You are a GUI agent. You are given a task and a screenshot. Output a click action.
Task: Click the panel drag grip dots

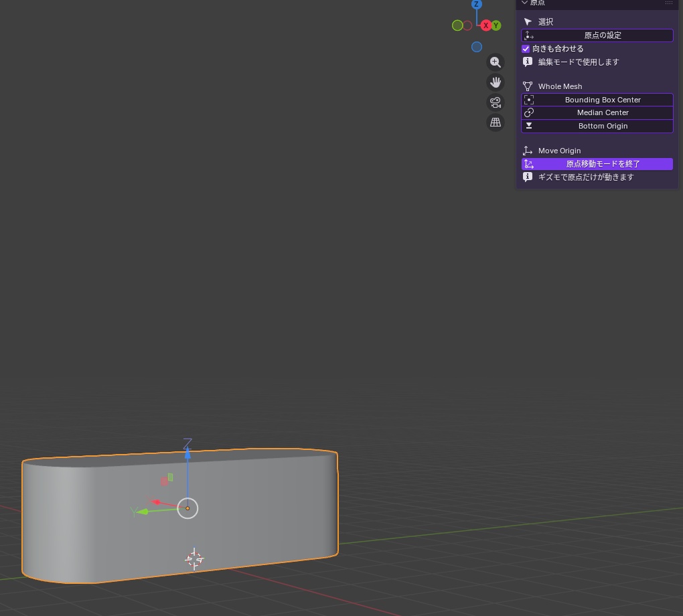[x=669, y=3]
